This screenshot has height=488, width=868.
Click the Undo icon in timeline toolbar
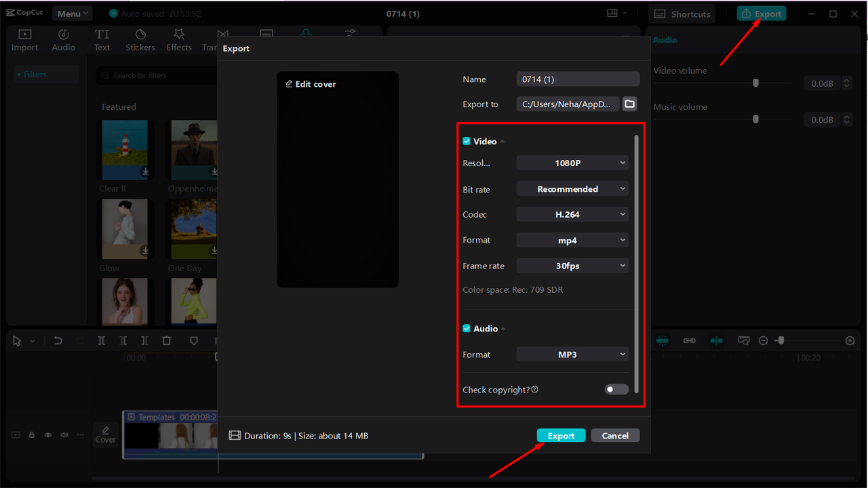click(58, 341)
